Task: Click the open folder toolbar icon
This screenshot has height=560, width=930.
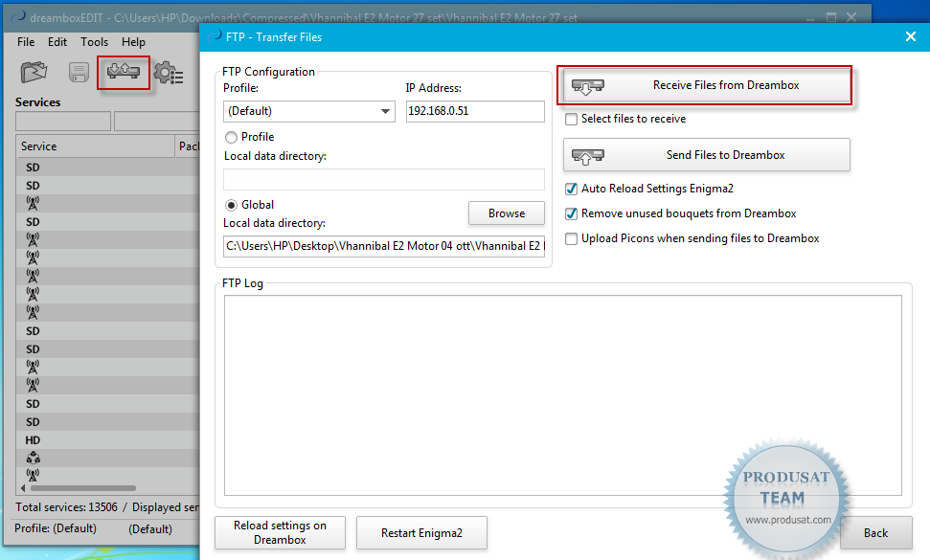Action: click(x=34, y=73)
